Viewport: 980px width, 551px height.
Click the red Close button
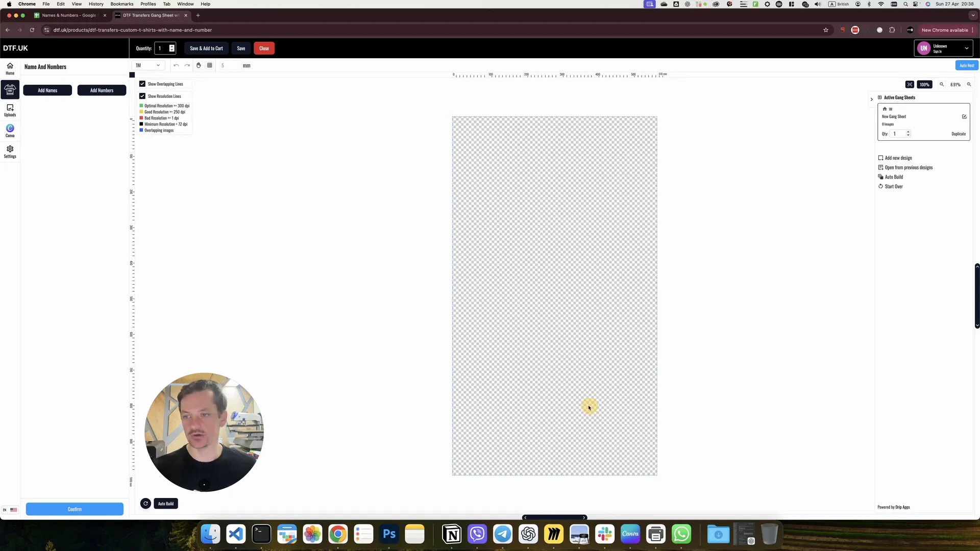pos(264,48)
